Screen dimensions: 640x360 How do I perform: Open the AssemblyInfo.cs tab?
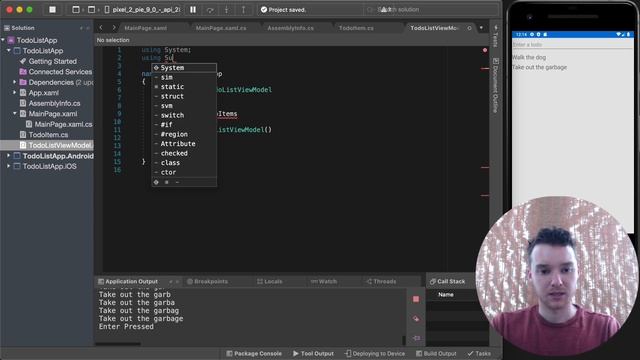point(290,28)
